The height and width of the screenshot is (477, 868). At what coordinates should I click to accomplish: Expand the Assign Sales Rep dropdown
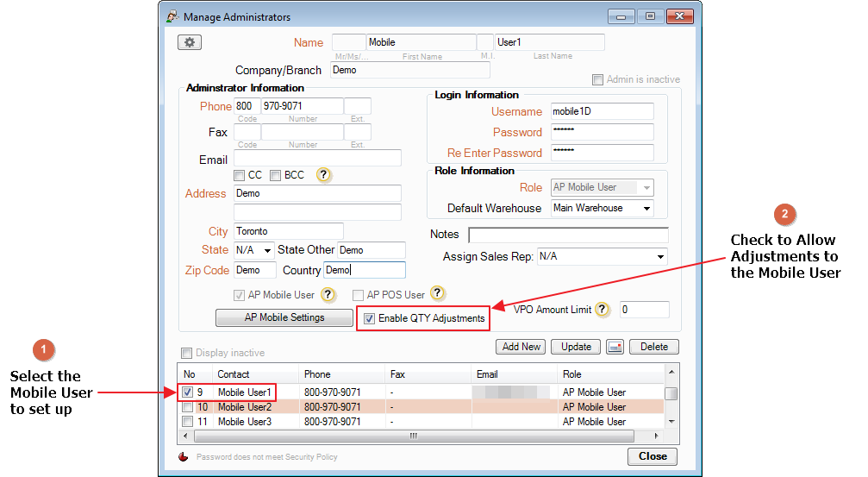[x=659, y=257]
